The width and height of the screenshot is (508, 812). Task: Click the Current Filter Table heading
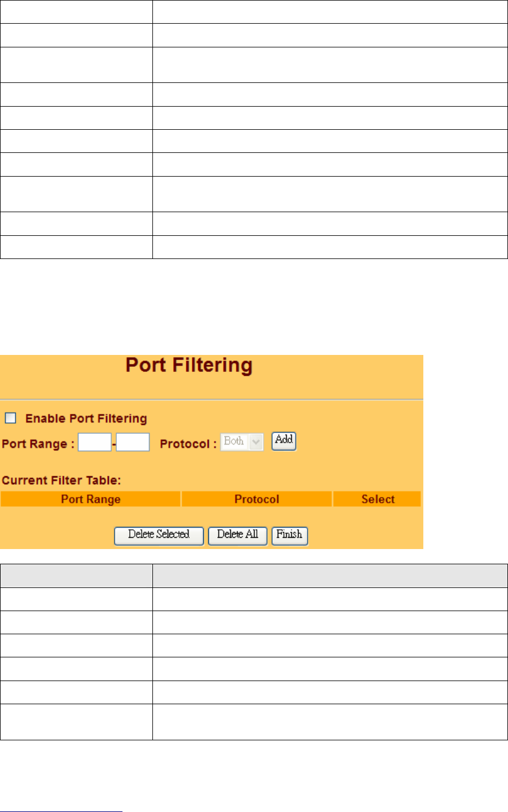(x=62, y=481)
